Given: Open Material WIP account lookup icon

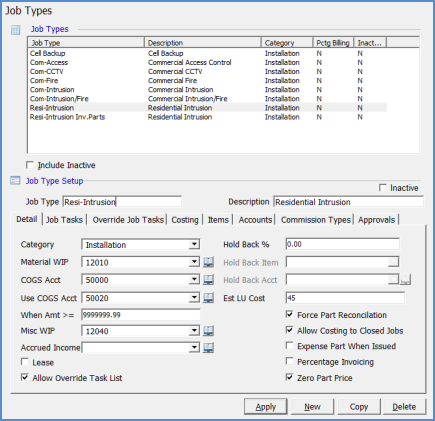Looking at the screenshot, I should (x=208, y=262).
